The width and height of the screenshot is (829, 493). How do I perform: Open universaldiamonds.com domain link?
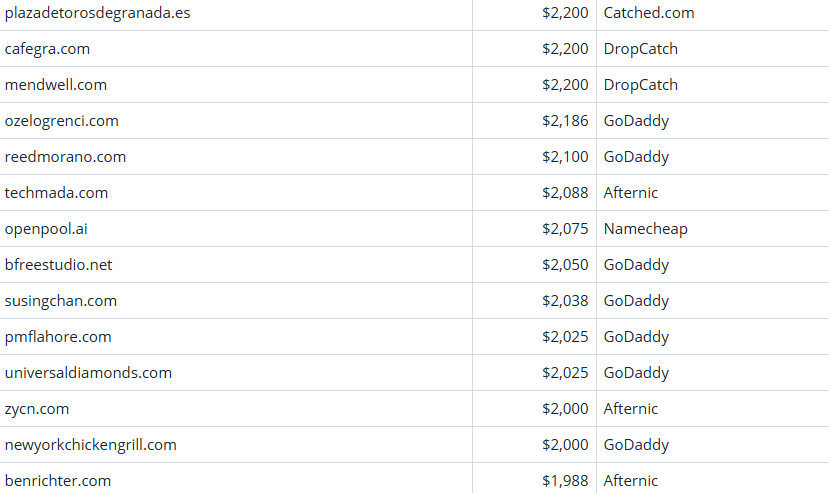[88, 373]
